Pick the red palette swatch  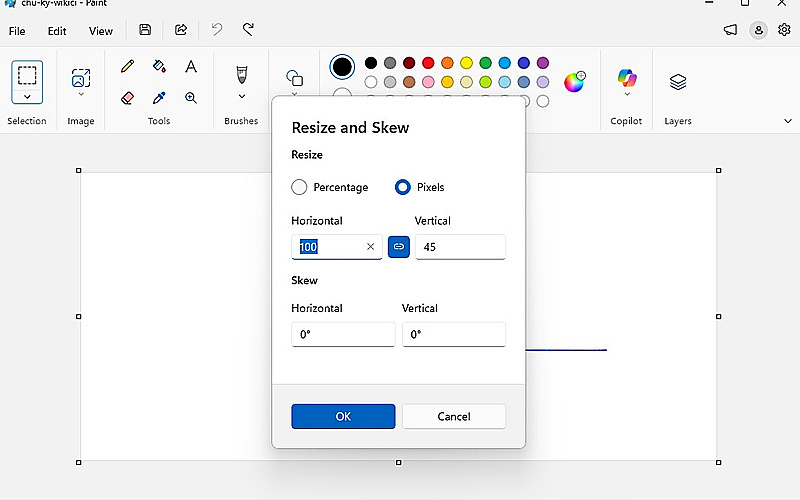pos(428,63)
